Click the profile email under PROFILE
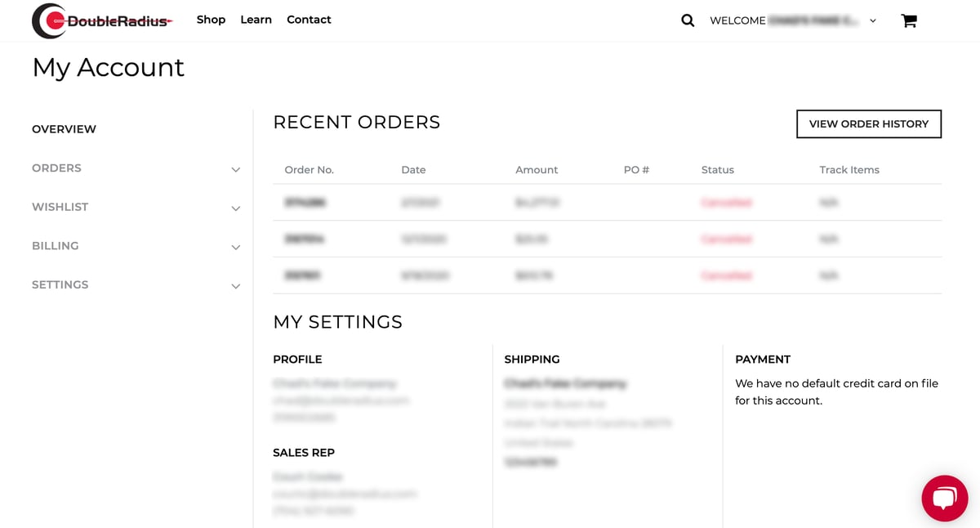 pyautogui.click(x=341, y=400)
